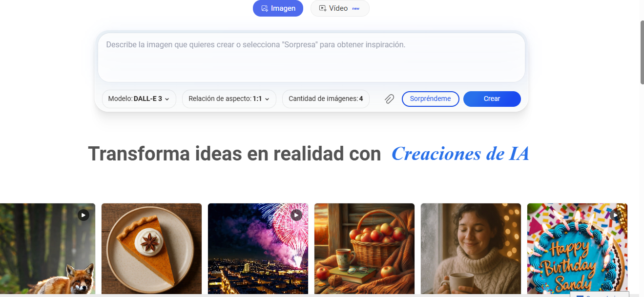Open the apple basket image
644x297 pixels.
pyautogui.click(x=364, y=249)
